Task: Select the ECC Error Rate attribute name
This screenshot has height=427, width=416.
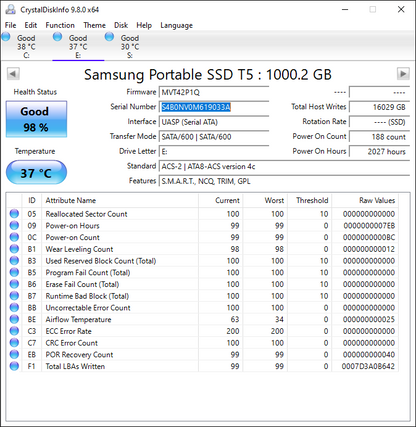Action: (68, 331)
